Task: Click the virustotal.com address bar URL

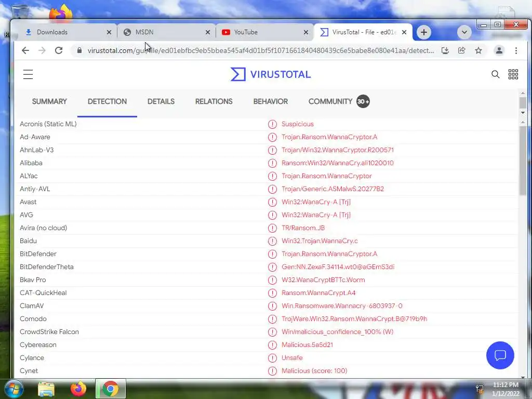Action: tap(261, 50)
